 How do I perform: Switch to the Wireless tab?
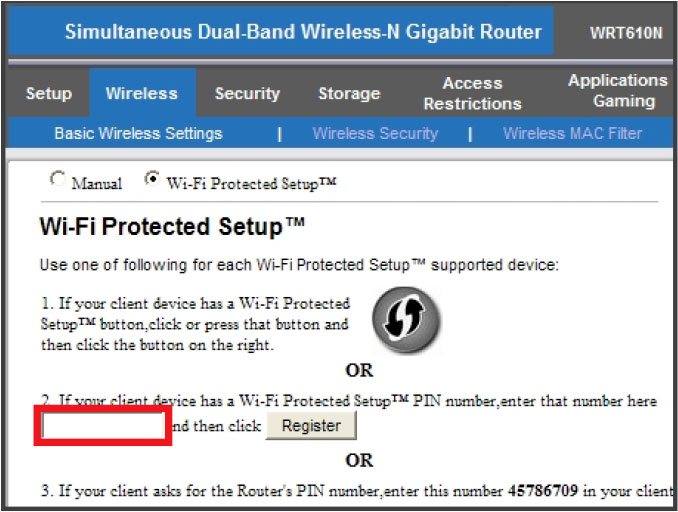[141, 94]
